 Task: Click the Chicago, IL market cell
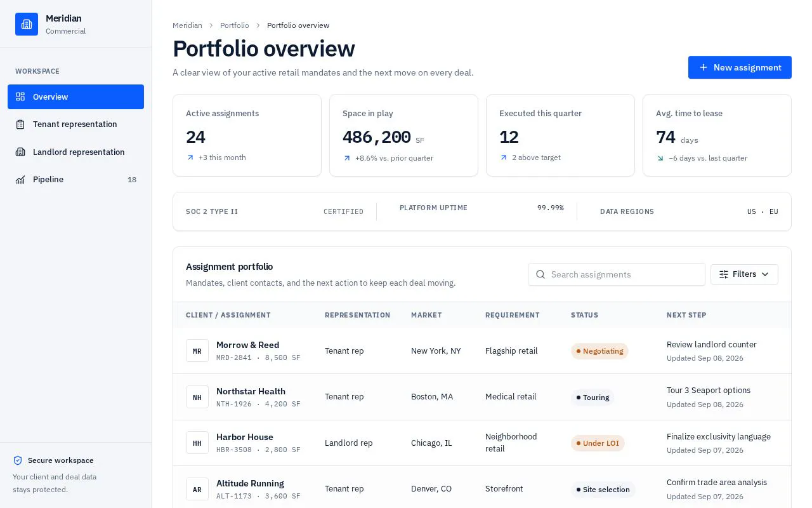(x=431, y=443)
